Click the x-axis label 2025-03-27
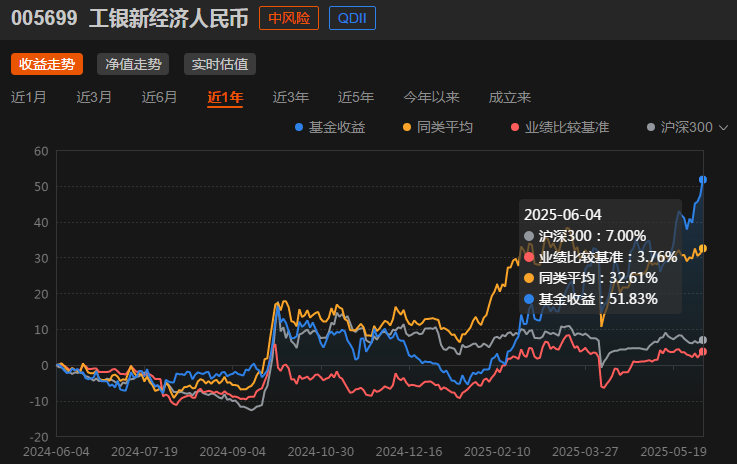Viewport: 737px width, 464px height. coord(585,452)
